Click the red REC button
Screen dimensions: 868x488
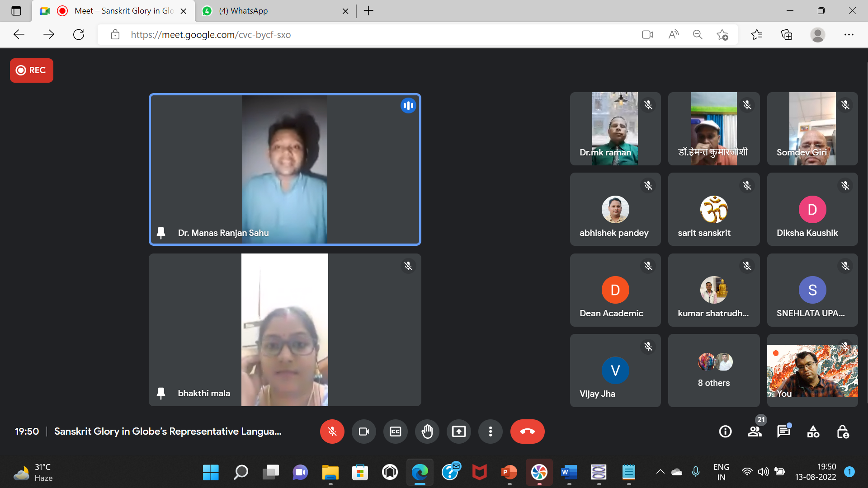tap(31, 70)
